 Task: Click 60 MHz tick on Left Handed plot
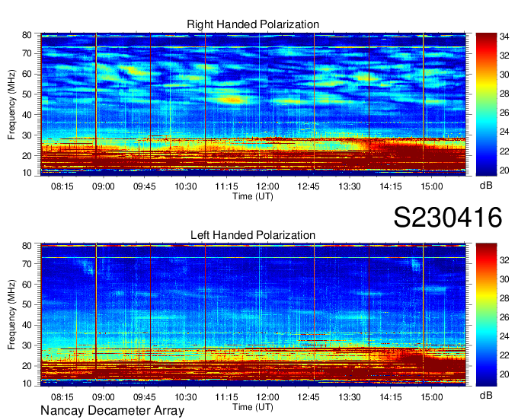pos(27,284)
